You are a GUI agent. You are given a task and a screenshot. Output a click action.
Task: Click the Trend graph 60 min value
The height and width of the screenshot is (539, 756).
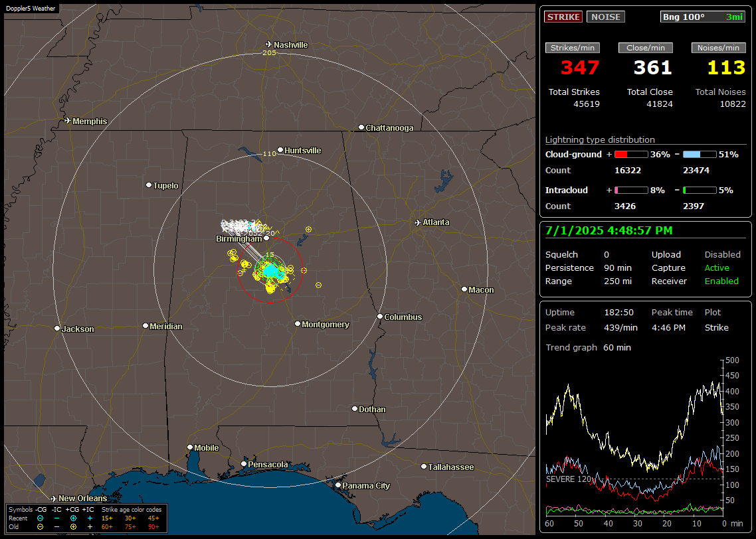click(617, 348)
